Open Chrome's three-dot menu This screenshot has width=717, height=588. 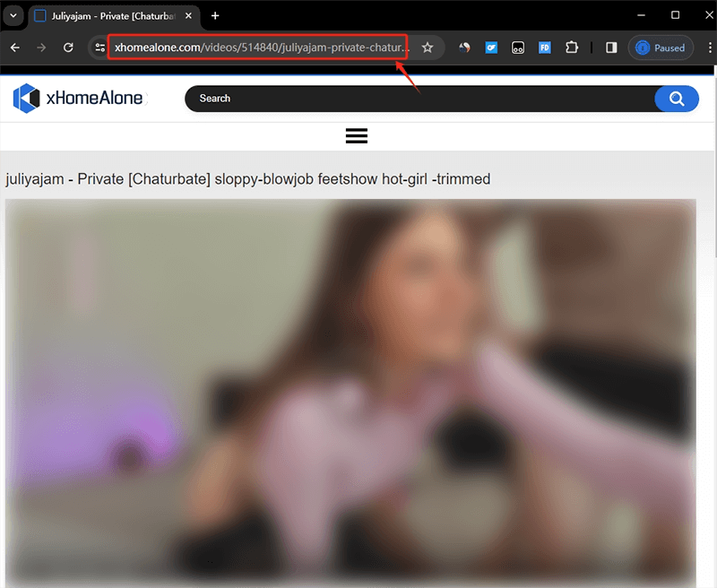(x=710, y=48)
